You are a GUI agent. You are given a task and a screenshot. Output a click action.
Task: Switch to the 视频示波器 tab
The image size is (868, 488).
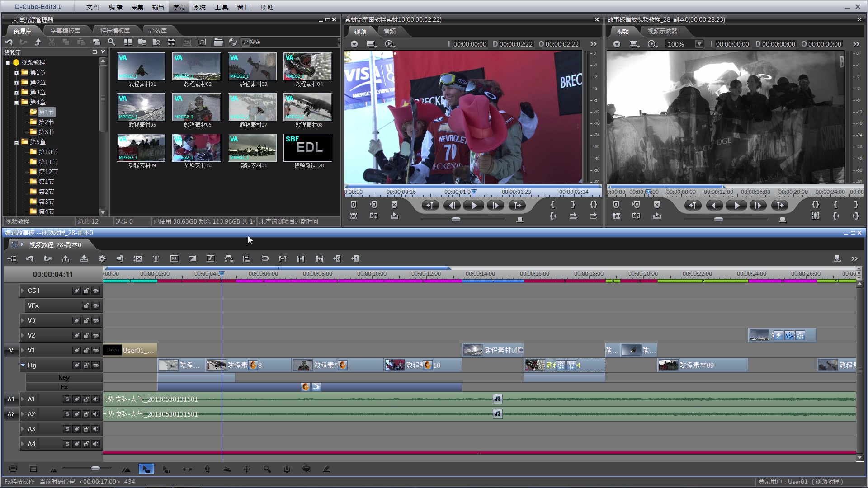tap(662, 31)
